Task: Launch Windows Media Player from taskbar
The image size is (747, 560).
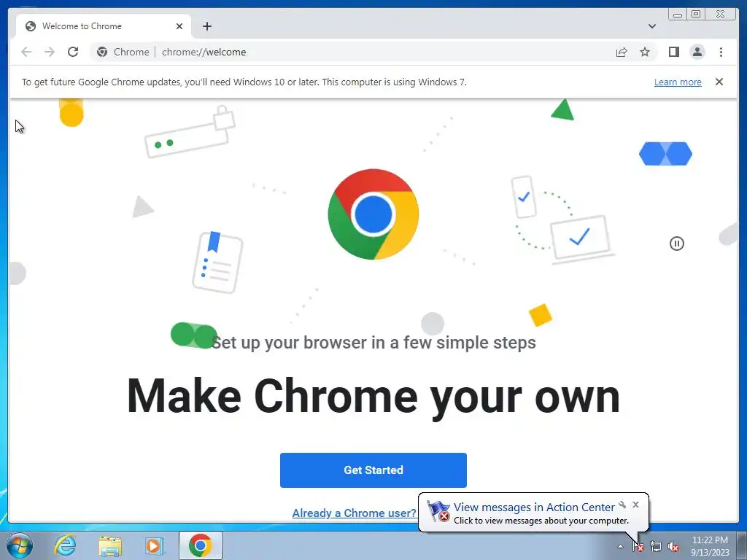Action: click(154, 545)
